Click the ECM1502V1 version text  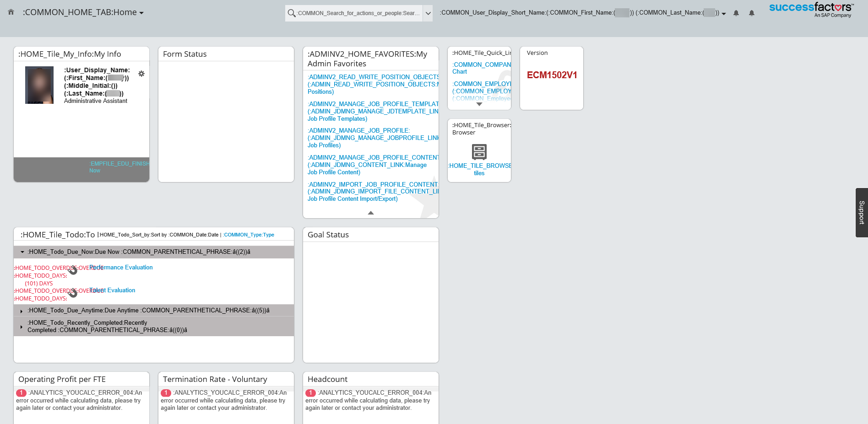(x=552, y=75)
